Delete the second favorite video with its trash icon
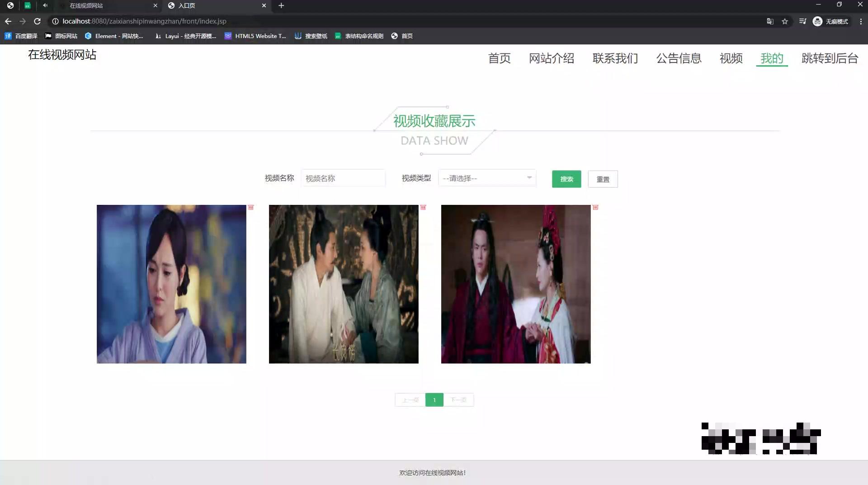Viewport: 868px width, 485px height. click(x=423, y=207)
